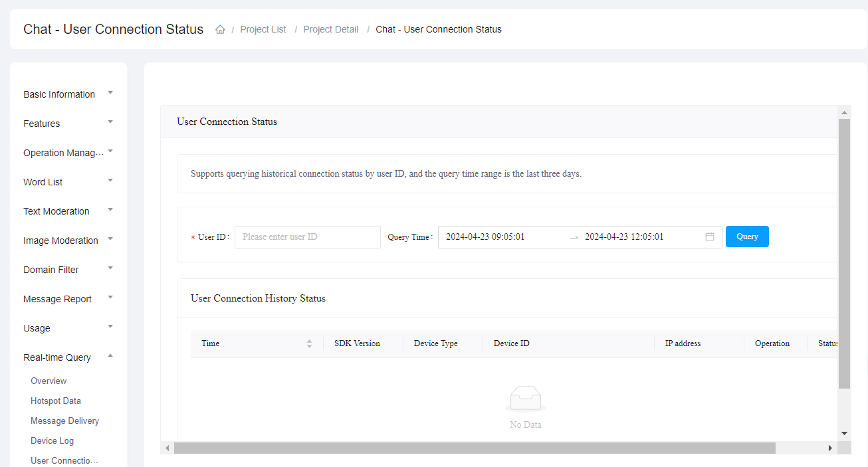The image size is (868, 467).
Task: Click the vertical scrollbar down arrow
Action: pos(845,433)
